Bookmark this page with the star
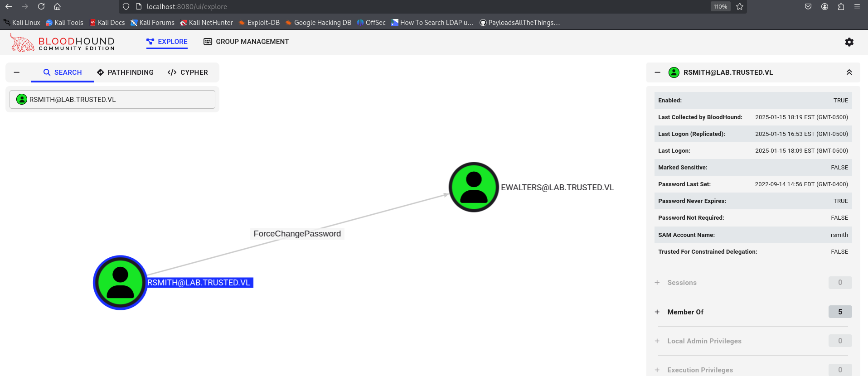Screen dimensions: 868x376 [x=740, y=6]
